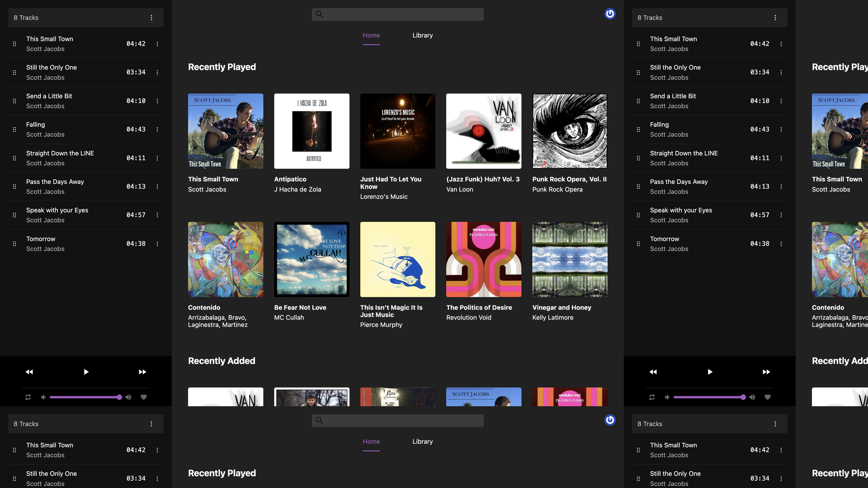Open the Be Fear Not Love album cover
The image size is (868, 488).
312,259
